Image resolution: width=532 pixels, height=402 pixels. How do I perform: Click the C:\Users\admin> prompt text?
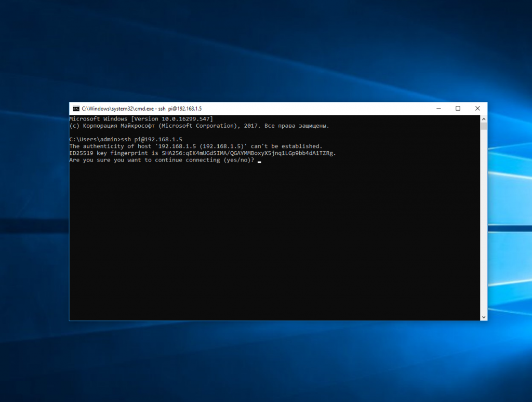[x=95, y=140]
